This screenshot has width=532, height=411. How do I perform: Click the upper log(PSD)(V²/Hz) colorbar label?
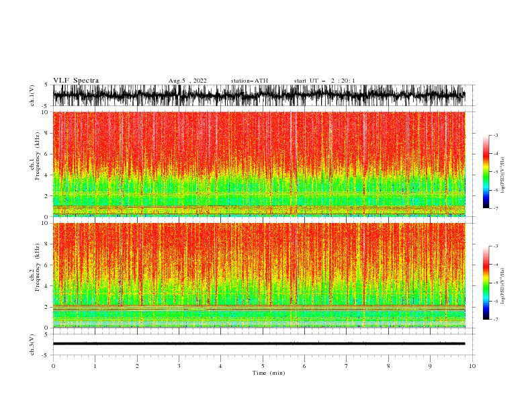pyautogui.click(x=502, y=175)
